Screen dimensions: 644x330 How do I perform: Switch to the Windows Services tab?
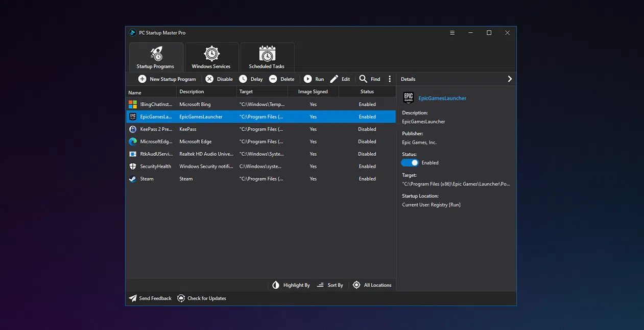tap(211, 57)
